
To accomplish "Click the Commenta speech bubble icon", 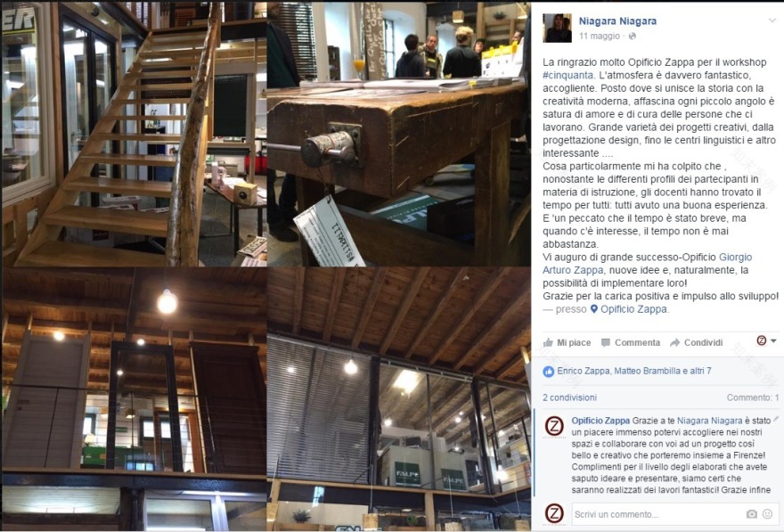I will click(x=606, y=342).
